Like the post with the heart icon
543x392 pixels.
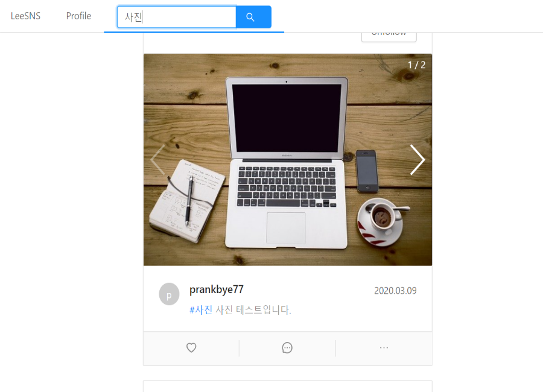tap(191, 348)
